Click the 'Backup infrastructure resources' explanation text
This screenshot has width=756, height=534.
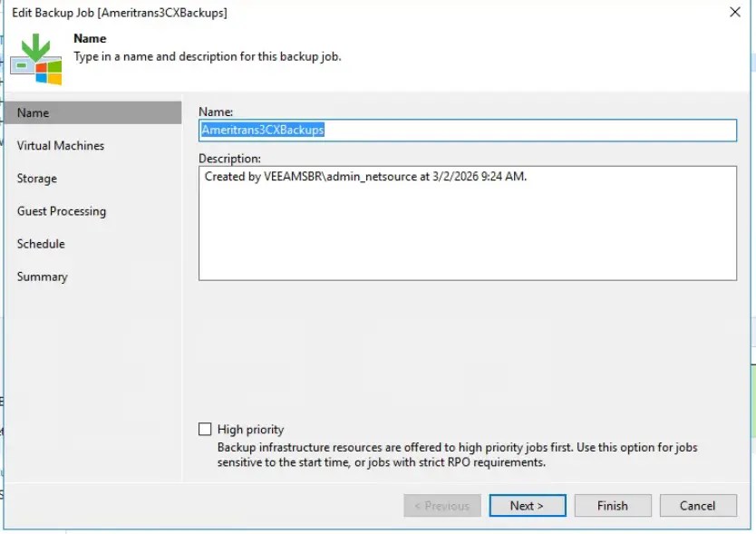457,454
